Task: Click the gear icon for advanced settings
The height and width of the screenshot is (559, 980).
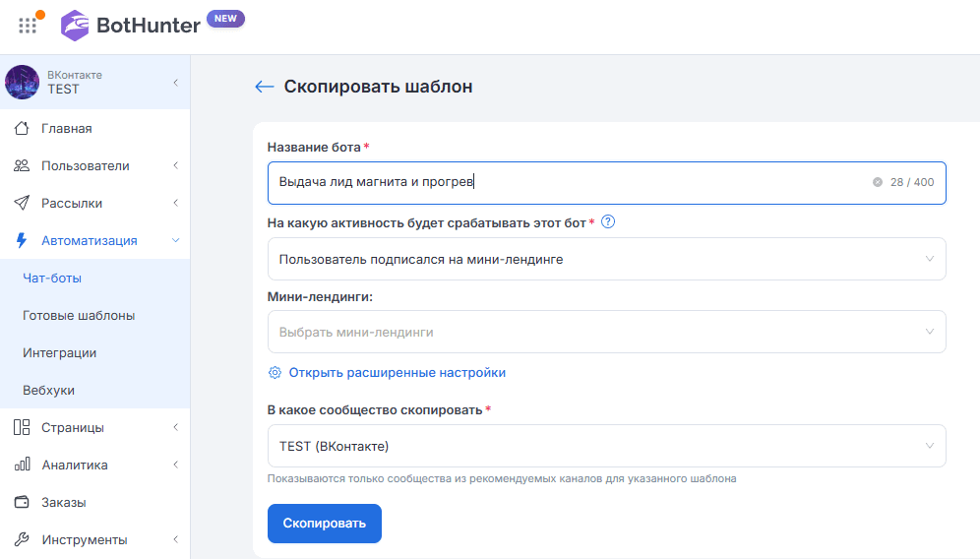Action: pyautogui.click(x=275, y=373)
